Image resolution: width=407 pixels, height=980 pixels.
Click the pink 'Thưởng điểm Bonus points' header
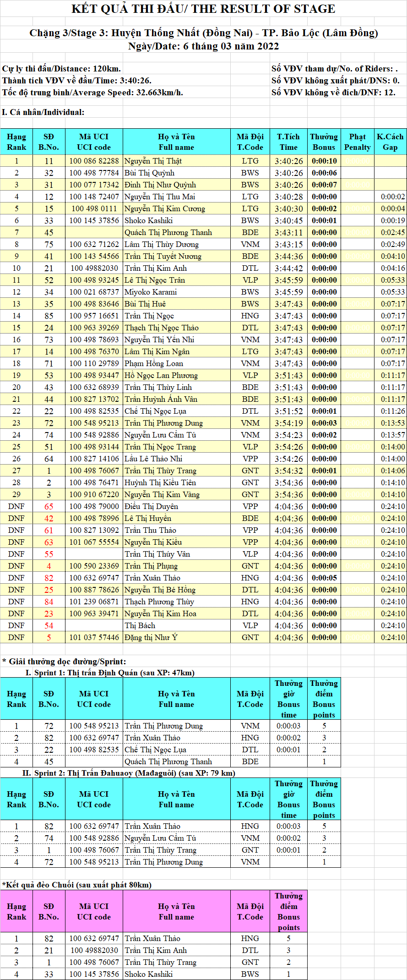click(x=288, y=911)
